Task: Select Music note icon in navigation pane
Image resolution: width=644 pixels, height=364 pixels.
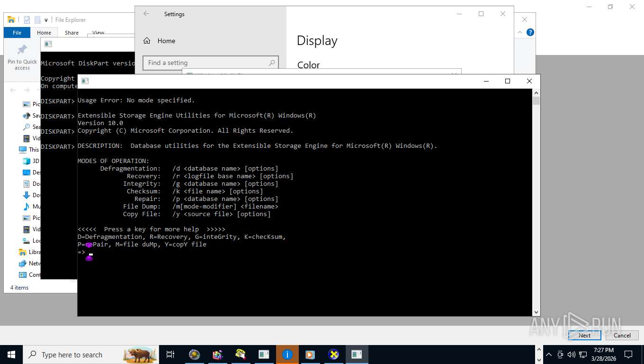Action: (x=27, y=206)
